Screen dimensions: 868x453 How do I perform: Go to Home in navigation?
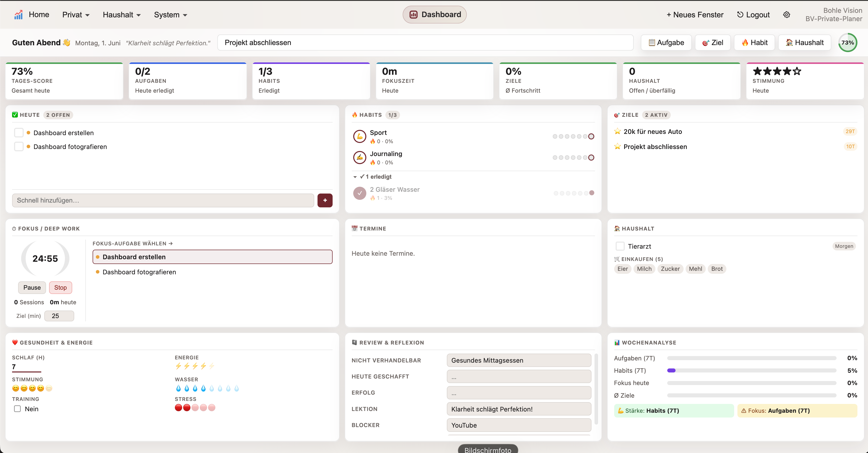[x=39, y=15]
